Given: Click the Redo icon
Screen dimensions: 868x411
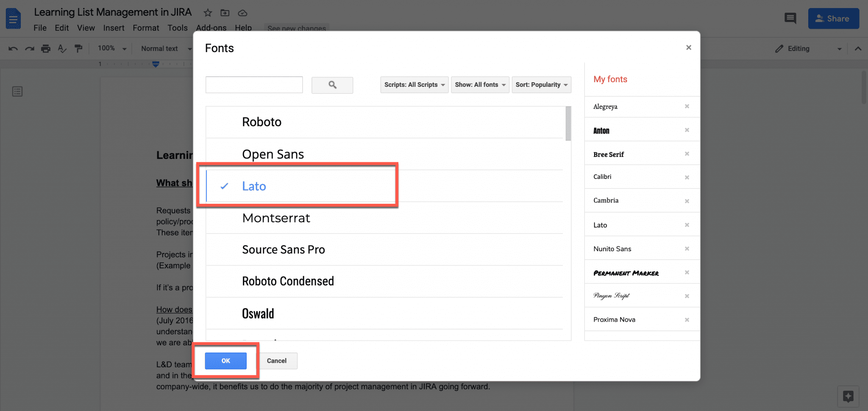Looking at the screenshot, I should click(x=29, y=48).
